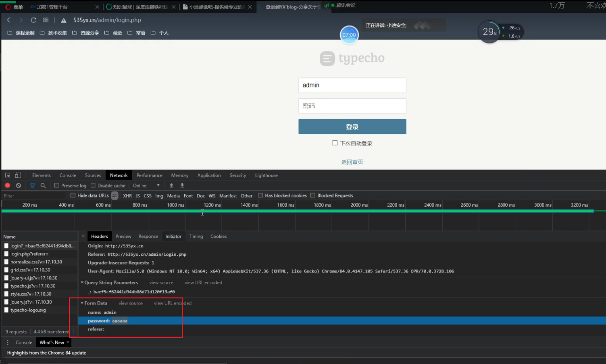This screenshot has height=364, width=606.
Task: Check 下次自动登录 checkbox
Action: 335,143
